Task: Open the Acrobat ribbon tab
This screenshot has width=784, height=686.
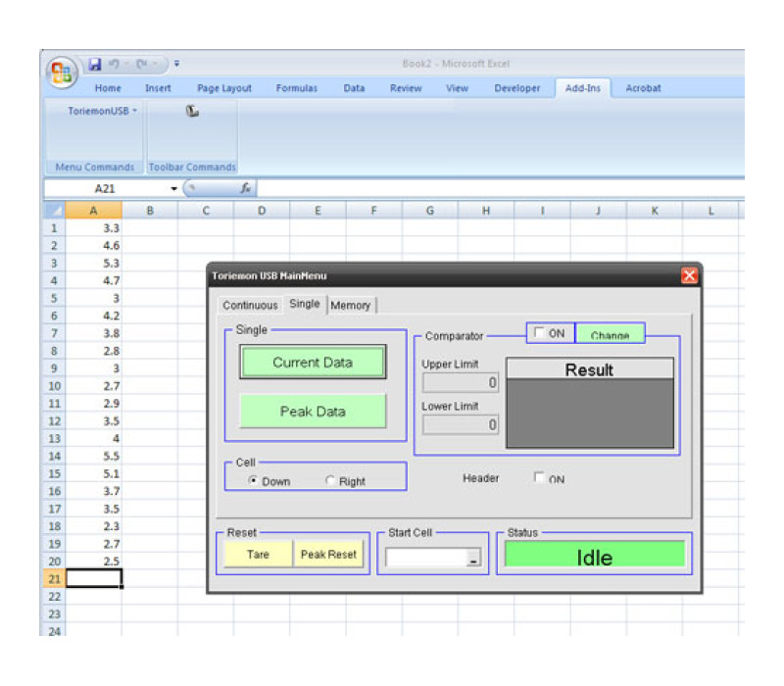Action: [643, 88]
